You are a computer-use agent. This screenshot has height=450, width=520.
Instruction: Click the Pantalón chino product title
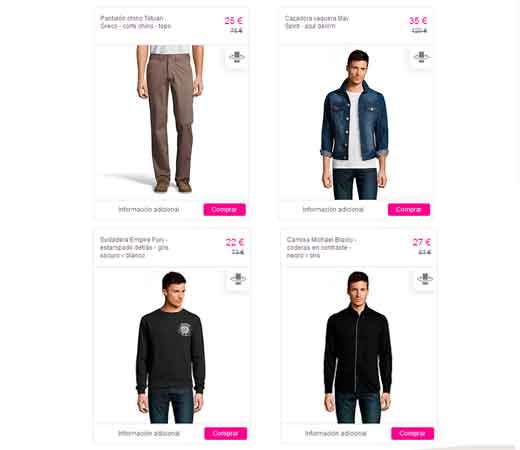[135, 22]
